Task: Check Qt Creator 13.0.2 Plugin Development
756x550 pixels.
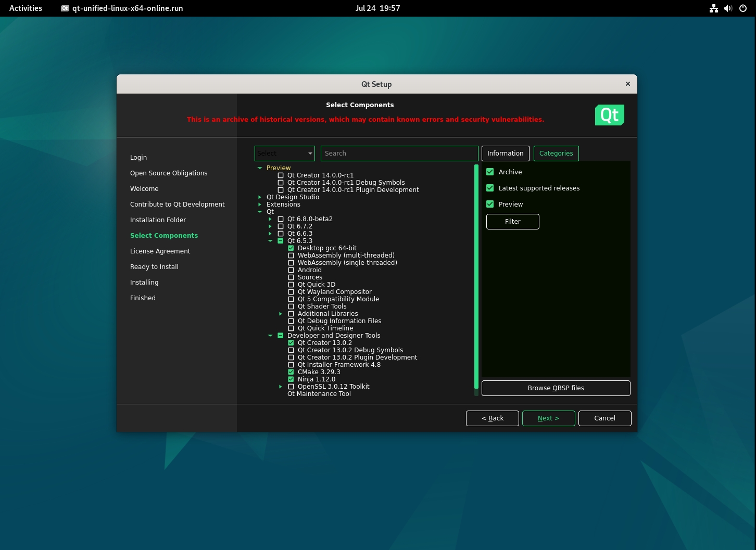Action: pyautogui.click(x=291, y=357)
